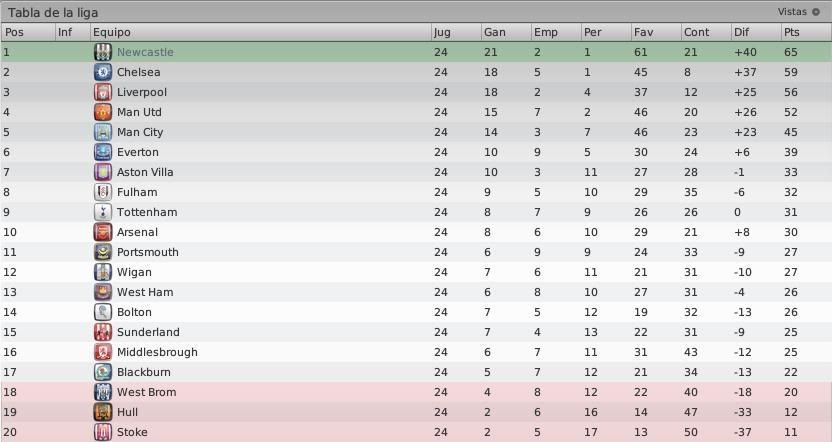This screenshot has height=442, width=832.
Task: Open the Vistas dropdown menu
Action: coord(799,12)
